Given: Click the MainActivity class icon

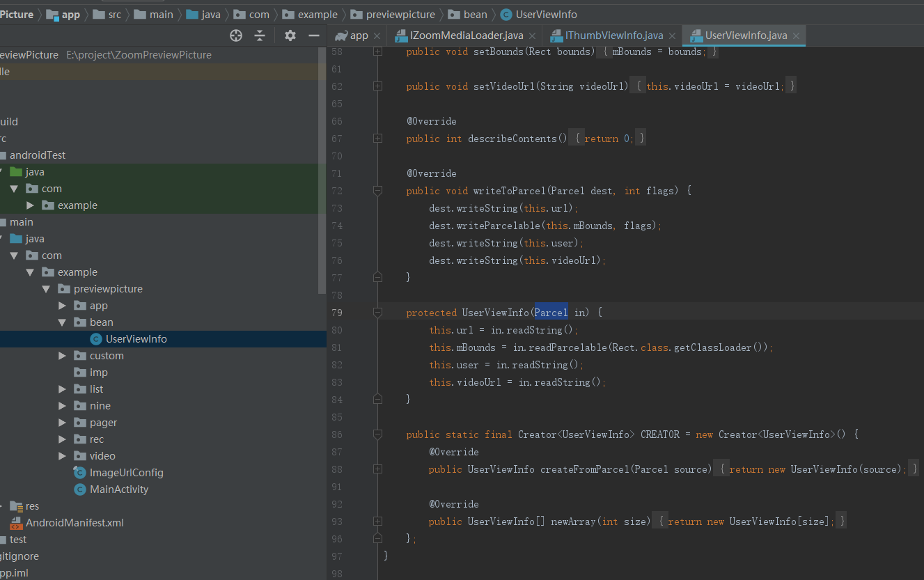Looking at the screenshot, I should (x=80, y=489).
